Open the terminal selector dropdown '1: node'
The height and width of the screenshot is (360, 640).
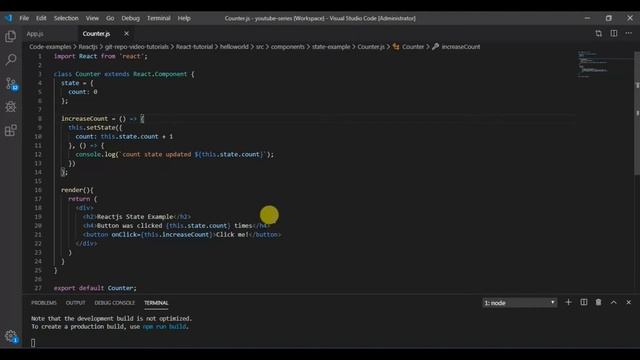pyautogui.click(x=519, y=303)
